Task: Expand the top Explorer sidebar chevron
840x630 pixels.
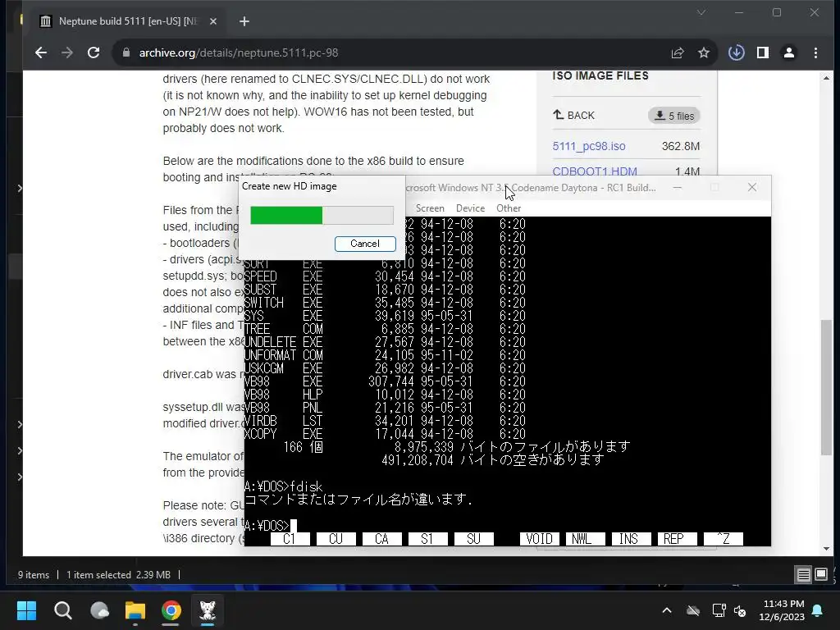Action: point(20,188)
